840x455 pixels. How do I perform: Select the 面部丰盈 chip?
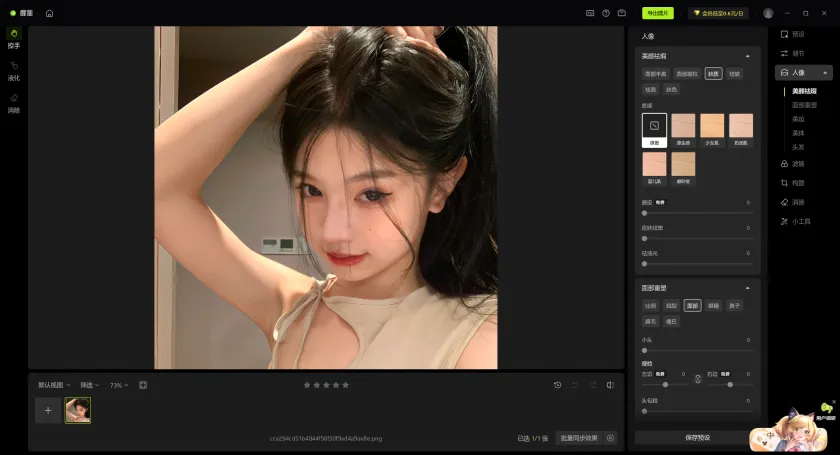click(655, 74)
